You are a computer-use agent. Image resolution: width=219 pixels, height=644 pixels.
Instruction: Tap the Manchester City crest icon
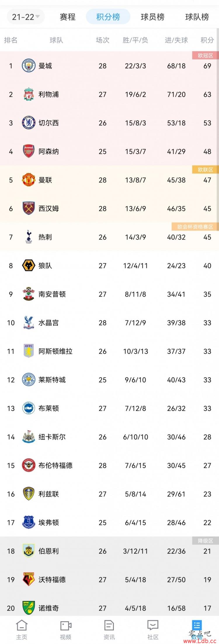(x=29, y=66)
